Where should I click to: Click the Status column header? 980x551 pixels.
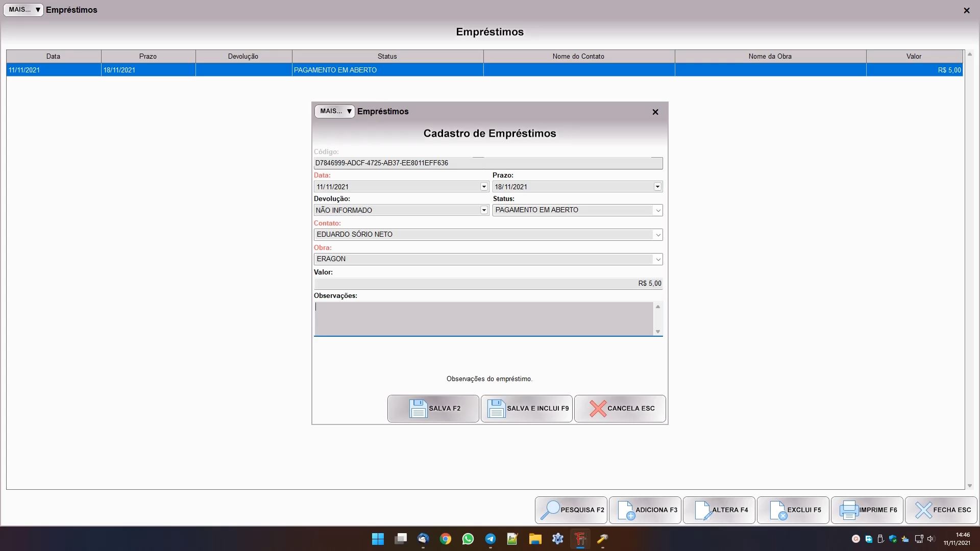(387, 56)
